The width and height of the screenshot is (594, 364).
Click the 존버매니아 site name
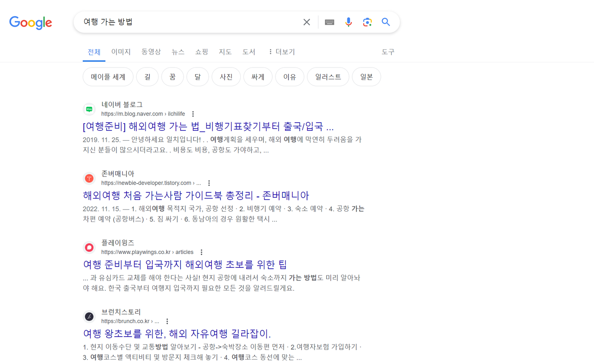pyautogui.click(x=117, y=173)
